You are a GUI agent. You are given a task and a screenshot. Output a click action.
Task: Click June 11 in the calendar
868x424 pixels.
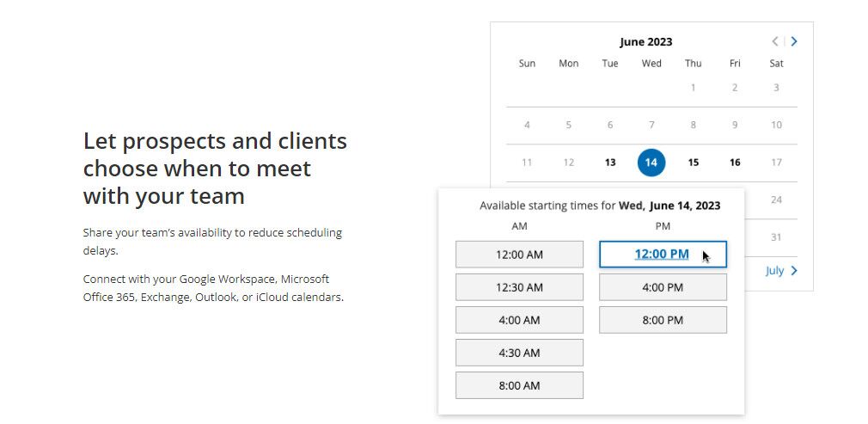coord(527,163)
